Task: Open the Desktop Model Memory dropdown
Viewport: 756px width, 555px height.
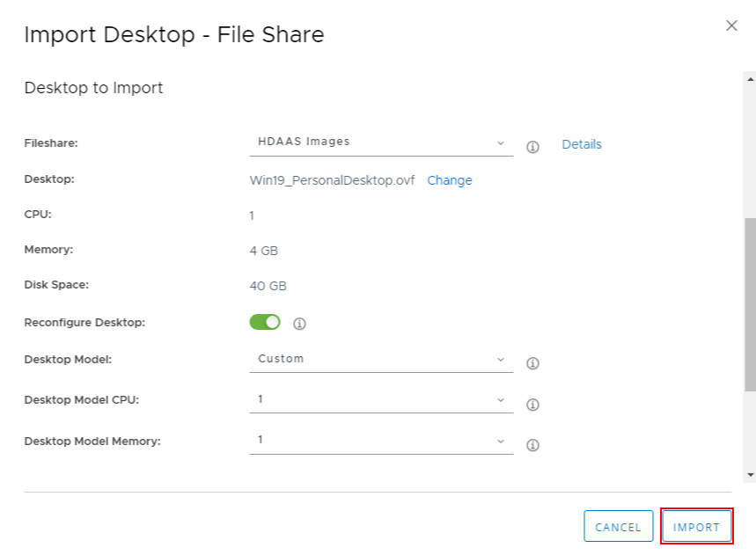Action: tap(381, 440)
